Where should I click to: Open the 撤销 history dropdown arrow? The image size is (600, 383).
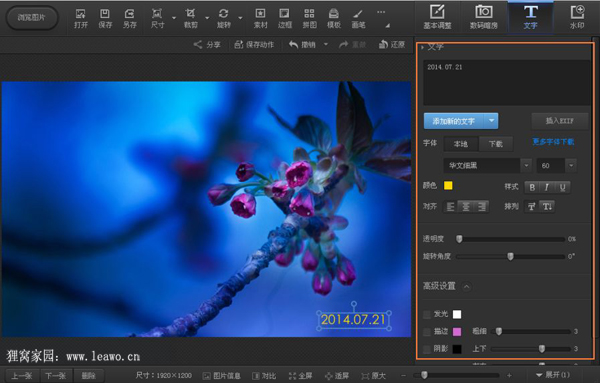coord(326,44)
